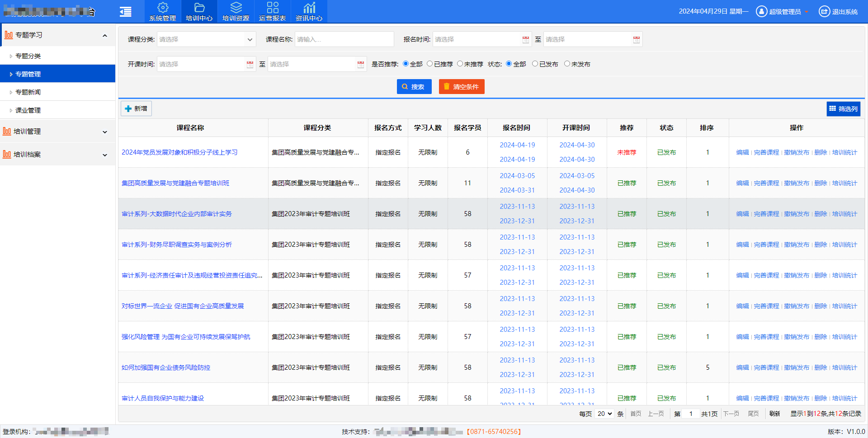
Task: Change the 每页 page size dropdown
Action: [604, 414]
